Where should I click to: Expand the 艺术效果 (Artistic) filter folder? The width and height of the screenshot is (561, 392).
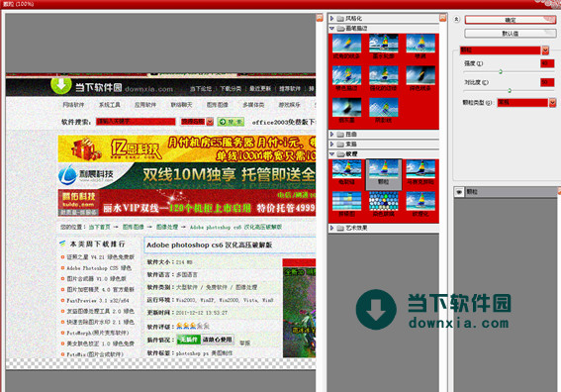click(x=331, y=228)
